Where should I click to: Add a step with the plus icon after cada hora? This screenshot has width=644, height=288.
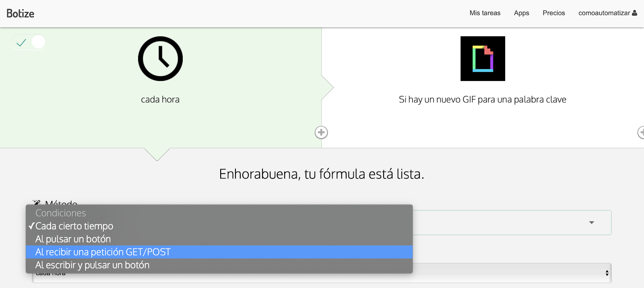321,133
